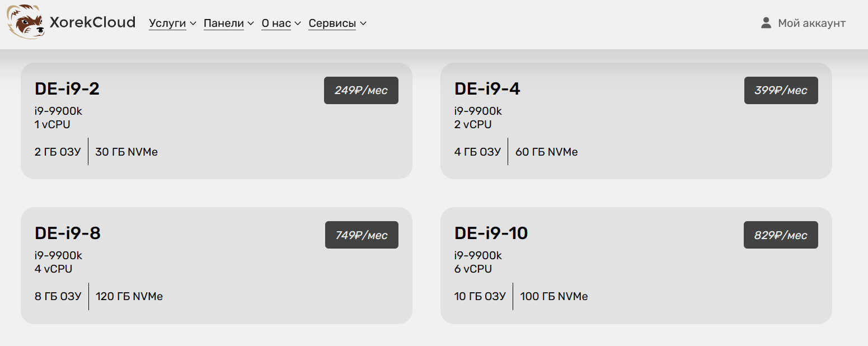Click the 249₽/мес price button
868x346 pixels.
pyautogui.click(x=361, y=90)
